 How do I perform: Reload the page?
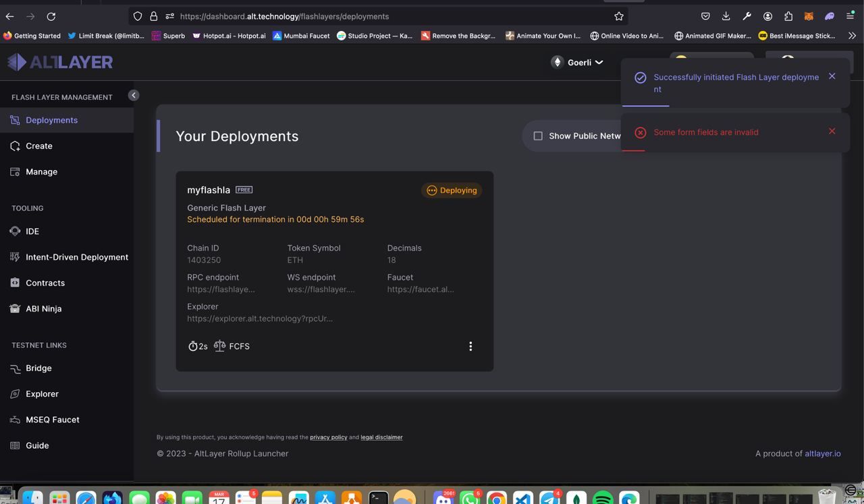click(x=51, y=16)
